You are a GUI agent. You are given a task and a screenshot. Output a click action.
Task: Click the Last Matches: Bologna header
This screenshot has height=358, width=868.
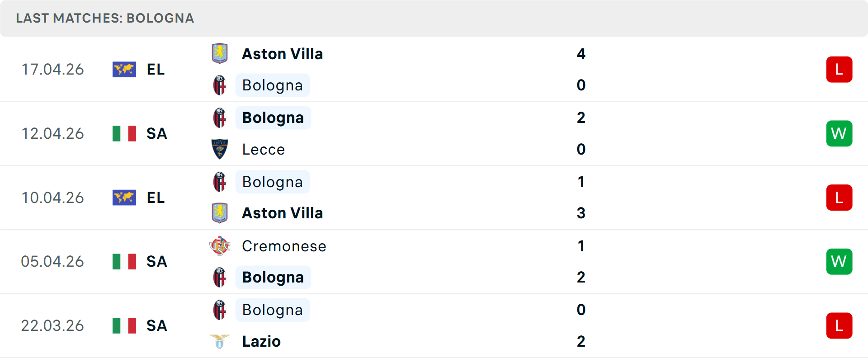(x=105, y=18)
